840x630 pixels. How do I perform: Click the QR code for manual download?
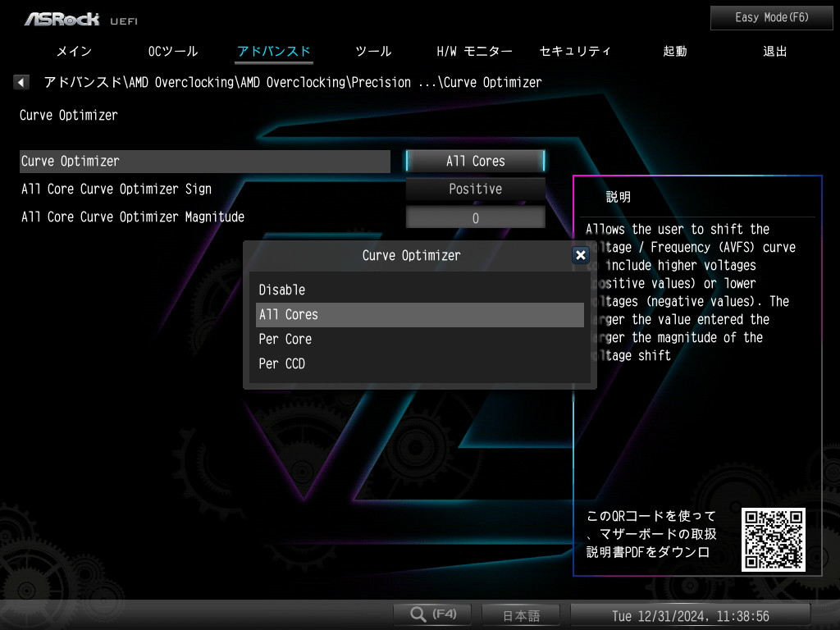click(773, 540)
